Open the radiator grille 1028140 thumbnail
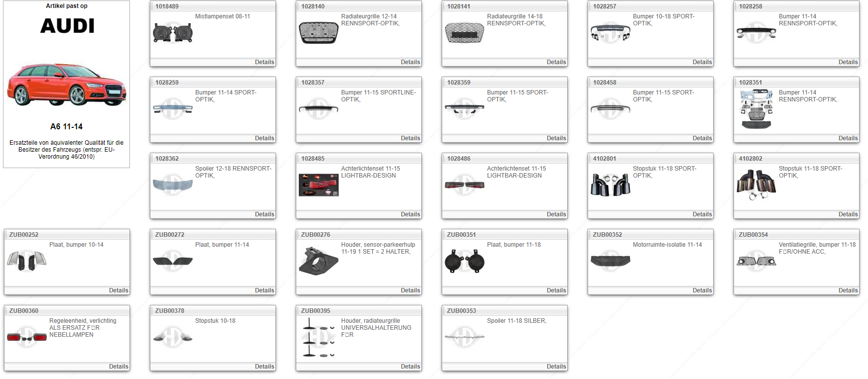 (318, 33)
